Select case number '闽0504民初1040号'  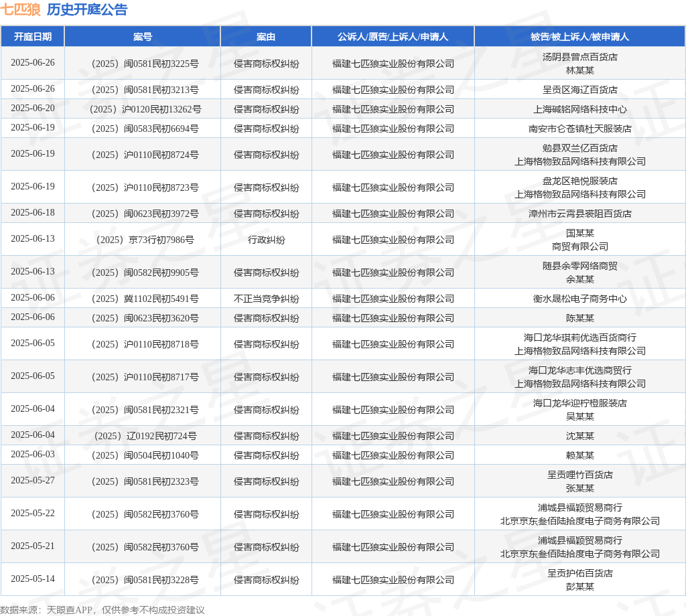(x=161, y=455)
